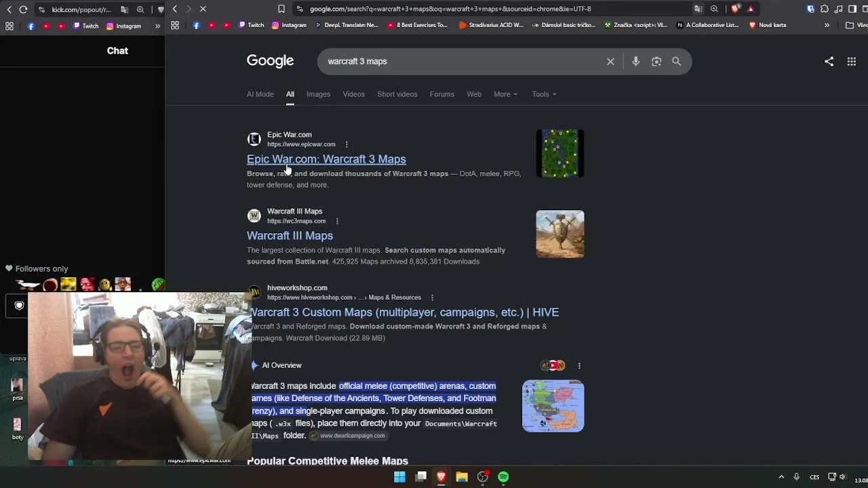The width and height of the screenshot is (868, 488).
Task: Expand the More search filters dropdown
Action: click(x=506, y=94)
